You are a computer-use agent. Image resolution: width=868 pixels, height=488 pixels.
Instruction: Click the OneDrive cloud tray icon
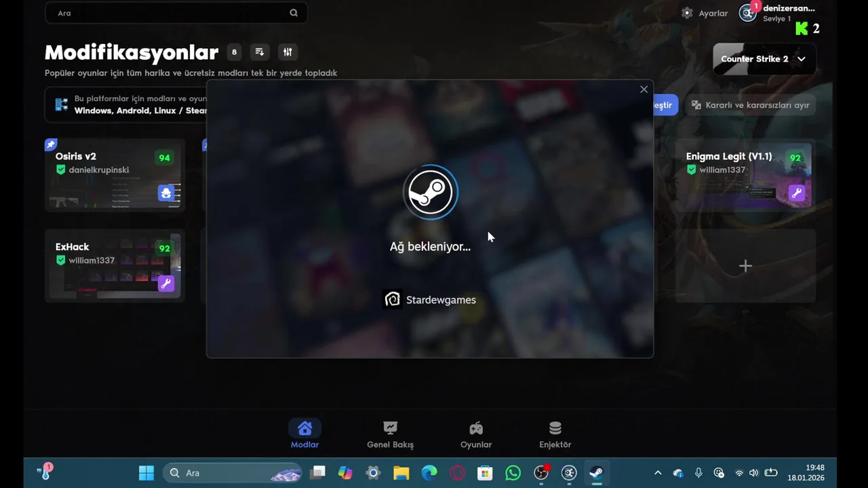click(x=678, y=472)
